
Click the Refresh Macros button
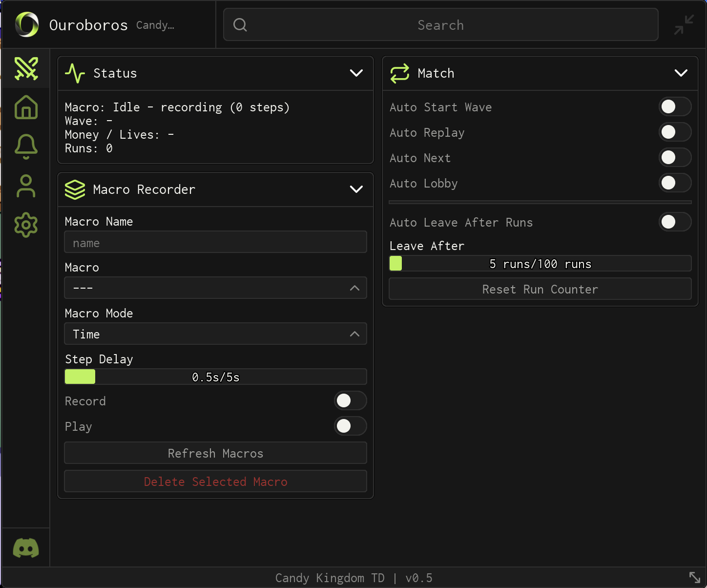[215, 453]
